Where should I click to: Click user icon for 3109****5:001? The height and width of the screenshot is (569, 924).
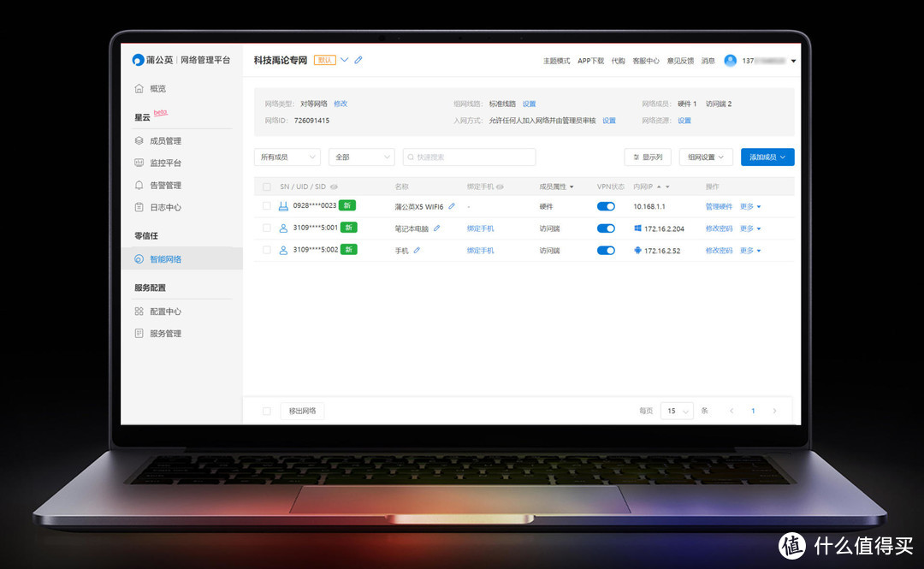283,228
